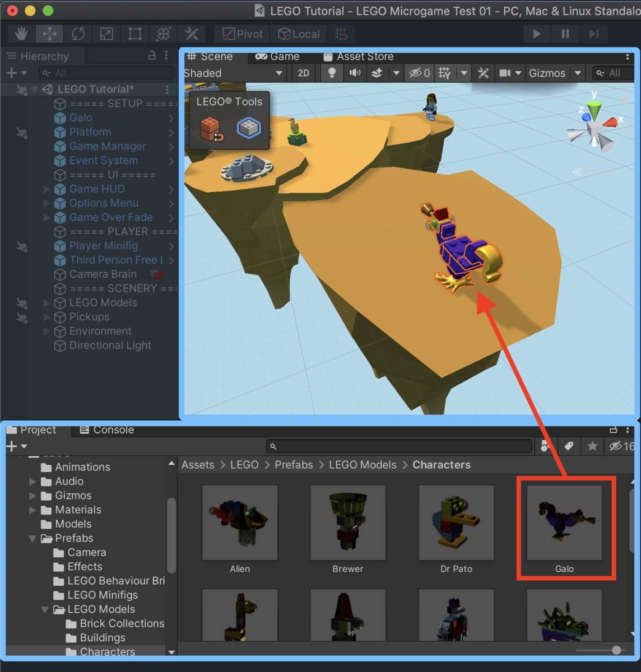Step one frame forward
The width and height of the screenshot is (641, 672).
click(593, 34)
